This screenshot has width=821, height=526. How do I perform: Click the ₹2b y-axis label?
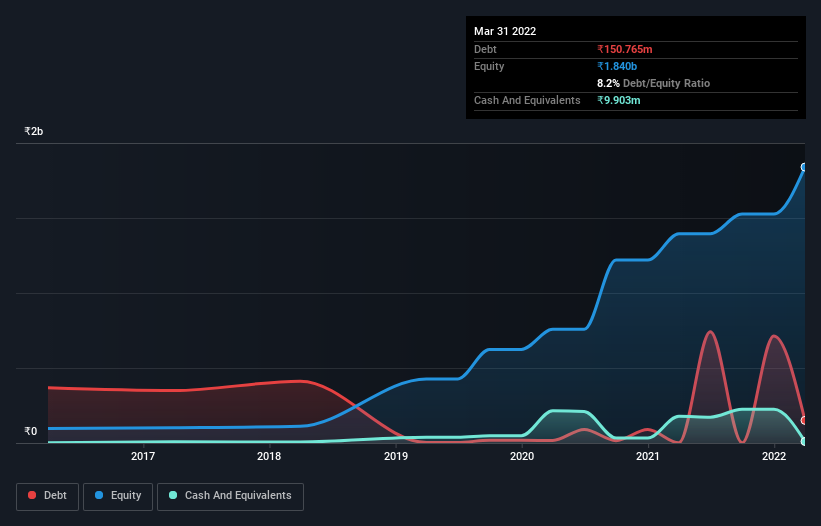(x=34, y=131)
